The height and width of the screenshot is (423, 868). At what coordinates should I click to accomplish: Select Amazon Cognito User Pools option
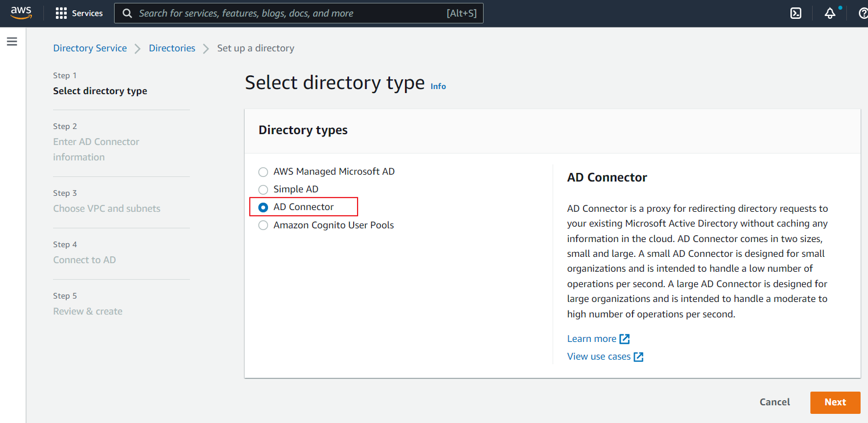[x=263, y=225]
